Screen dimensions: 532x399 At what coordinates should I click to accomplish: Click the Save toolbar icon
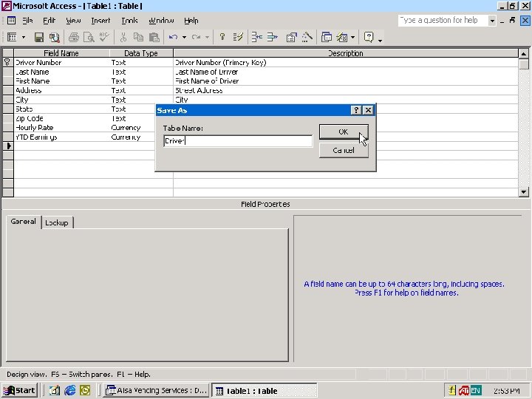pos(39,38)
